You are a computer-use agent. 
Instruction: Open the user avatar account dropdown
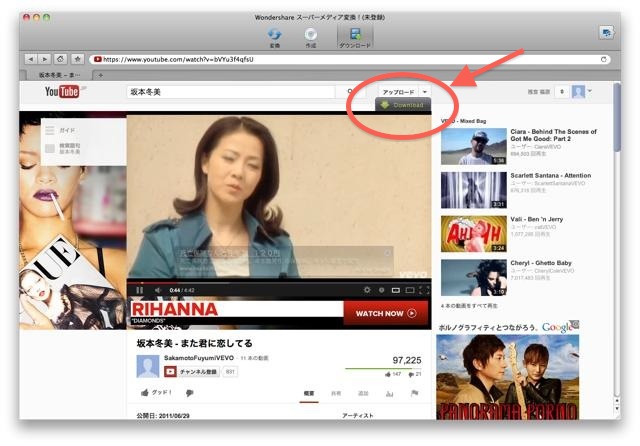[x=581, y=92]
